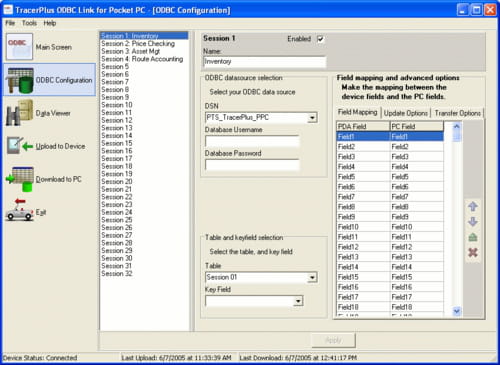The width and height of the screenshot is (500, 365).
Task: Click the Last Download status bar entry
Action: [x=298, y=358]
